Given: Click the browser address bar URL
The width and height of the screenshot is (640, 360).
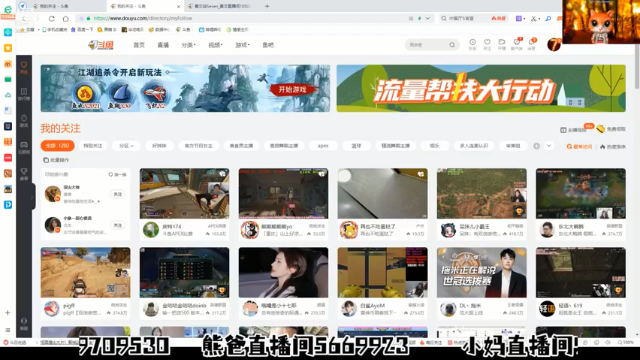Looking at the screenshot, I should click(143, 18).
